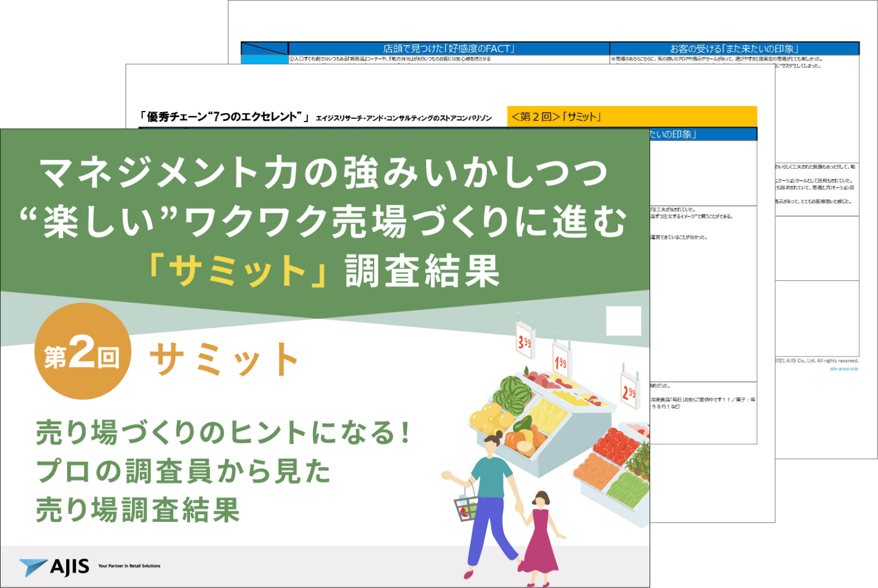Image resolution: width=878 pixels, height=588 pixels.
Task: Click the お客の受ける「また来たいの印象」 column header
Action: coord(734,48)
